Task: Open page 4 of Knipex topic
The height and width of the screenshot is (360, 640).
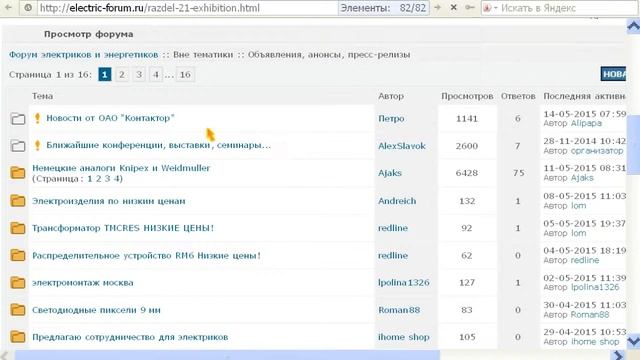Action: pyautogui.click(x=117, y=178)
